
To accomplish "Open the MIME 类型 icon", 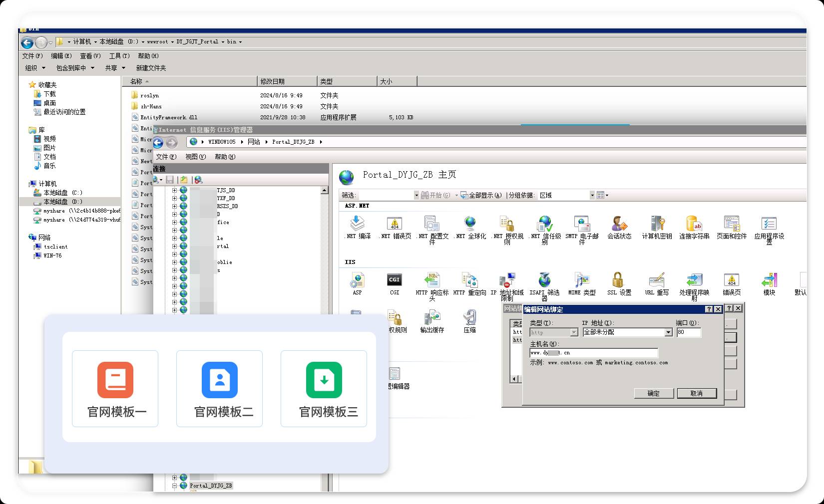I will coord(582,283).
